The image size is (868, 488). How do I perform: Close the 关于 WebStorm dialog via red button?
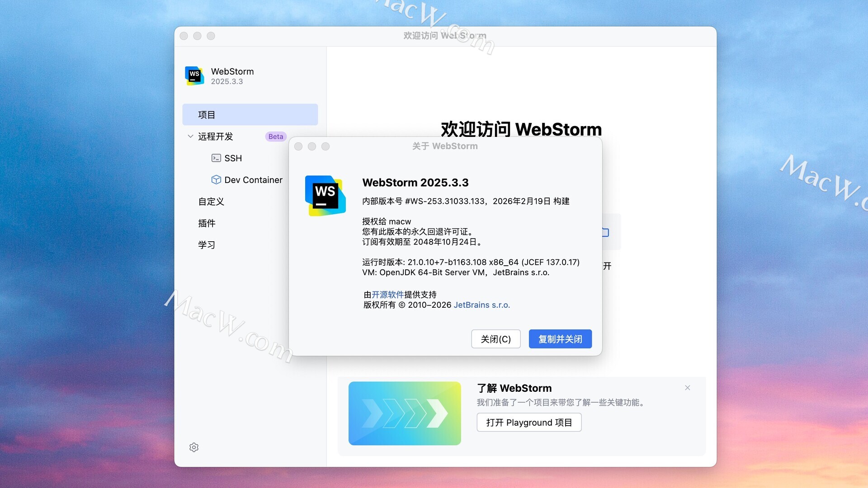[x=298, y=146]
